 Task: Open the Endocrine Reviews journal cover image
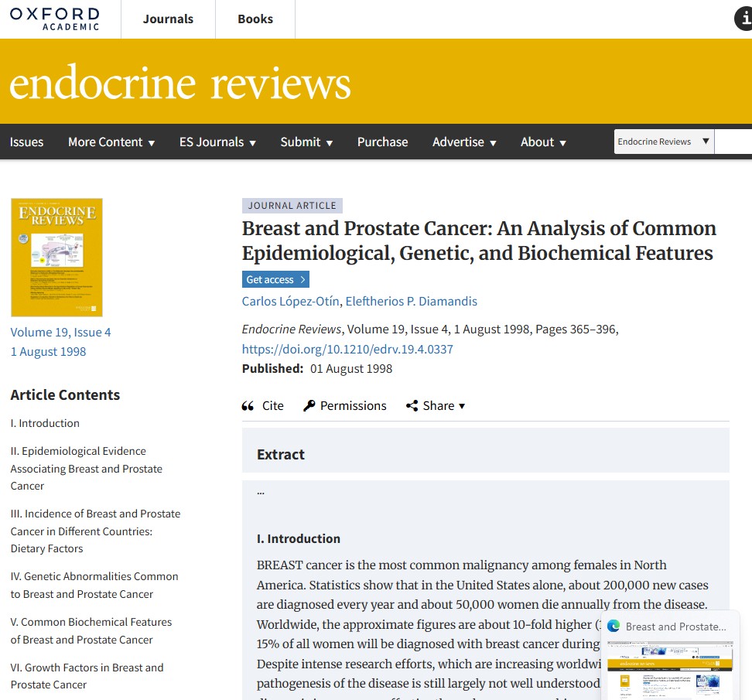[56, 258]
